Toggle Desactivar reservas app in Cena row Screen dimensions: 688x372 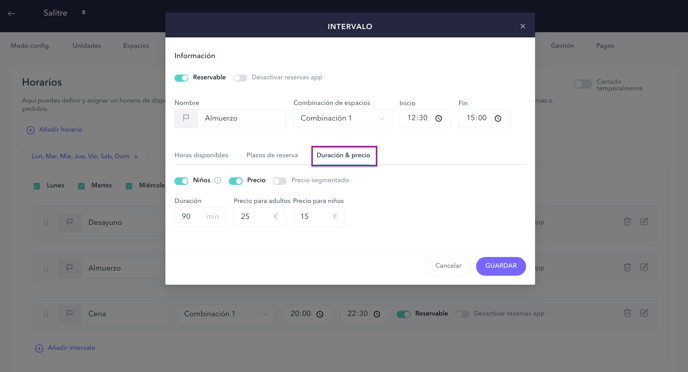(462, 314)
